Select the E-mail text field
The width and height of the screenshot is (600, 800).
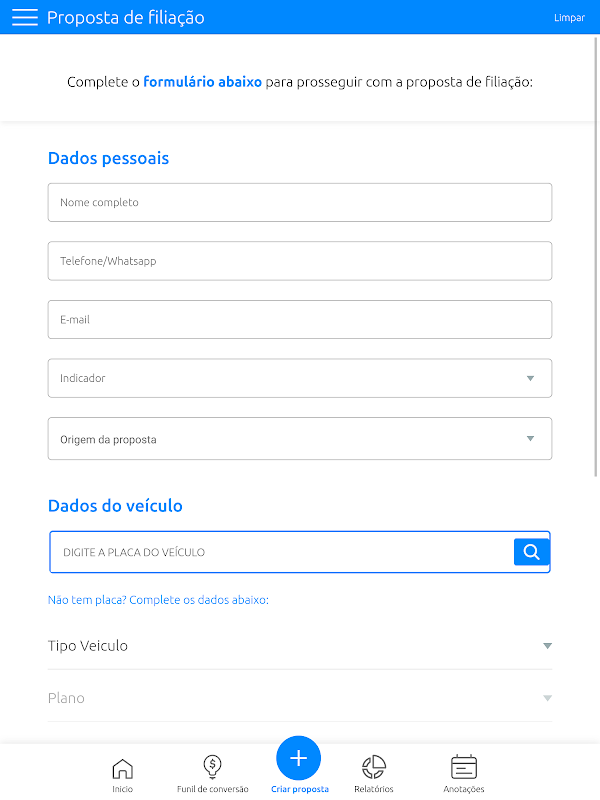pos(300,320)
